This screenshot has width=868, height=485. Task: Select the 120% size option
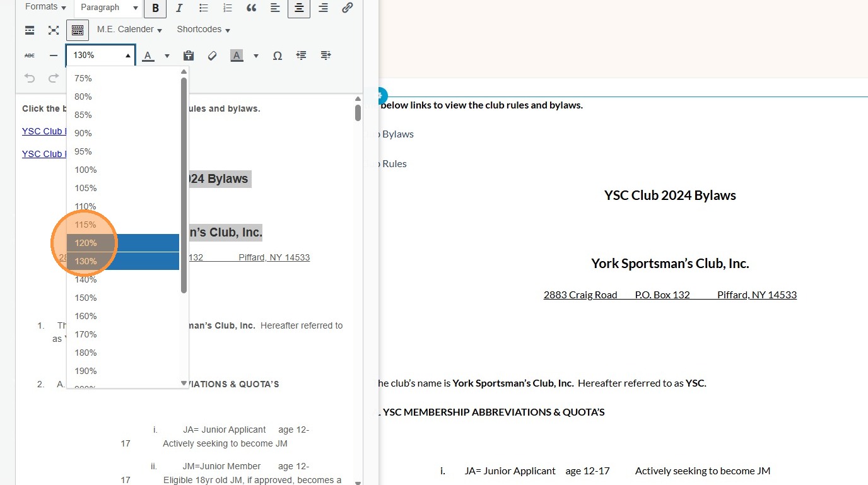[x=123, y=243]
